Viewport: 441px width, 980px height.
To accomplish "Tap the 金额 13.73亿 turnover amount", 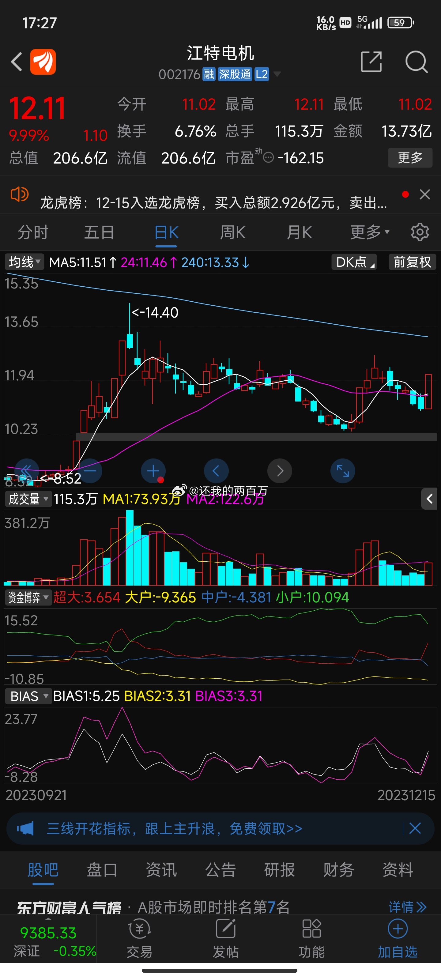I will tap(383, 131).
